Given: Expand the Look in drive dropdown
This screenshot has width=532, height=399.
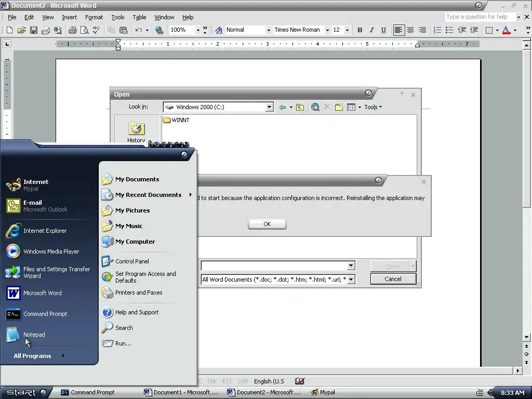Looking at the screenshot, I should click(270, 107).
